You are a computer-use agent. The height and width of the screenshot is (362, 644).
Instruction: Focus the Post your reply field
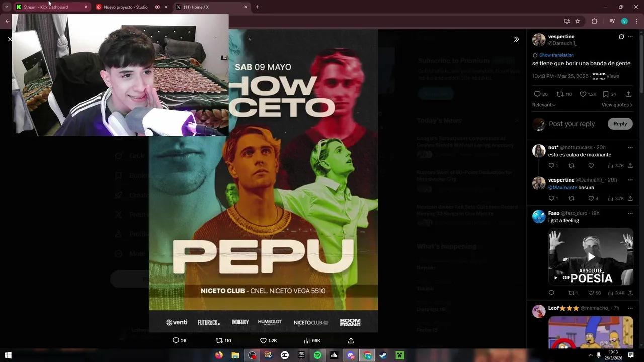pyautogui.click(x=572, y=124)
